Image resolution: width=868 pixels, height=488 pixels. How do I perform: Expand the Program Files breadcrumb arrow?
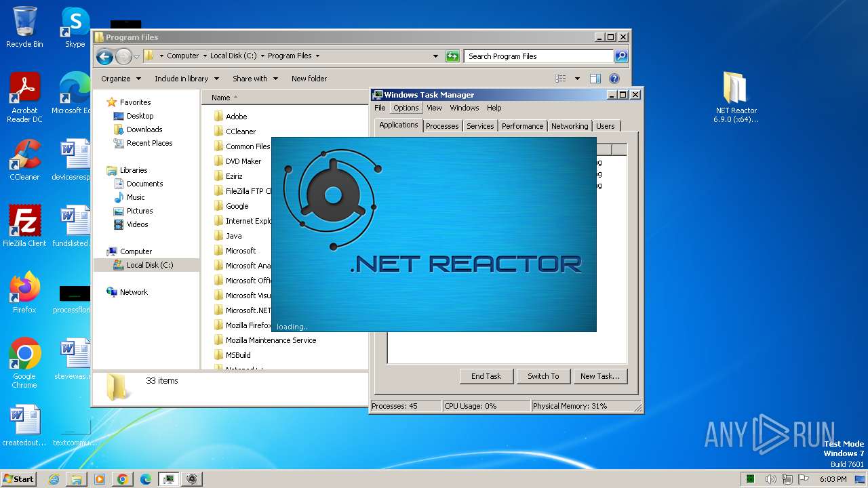coord(317,56)
